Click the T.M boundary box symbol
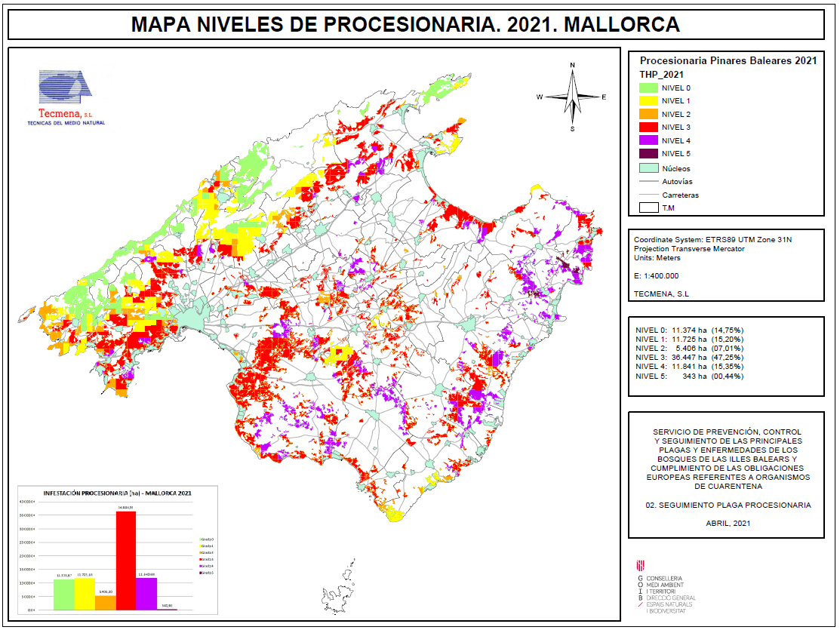Screen dimensions: 840x630 pos(648,207)
